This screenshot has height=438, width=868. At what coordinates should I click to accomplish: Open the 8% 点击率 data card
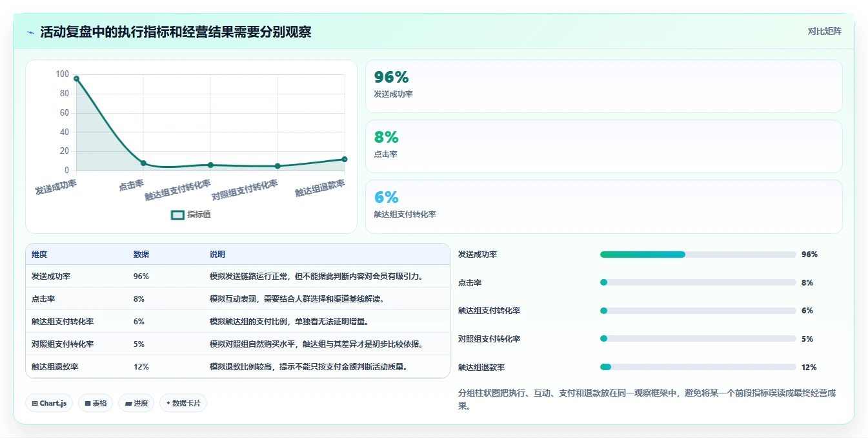pos(604,147)
